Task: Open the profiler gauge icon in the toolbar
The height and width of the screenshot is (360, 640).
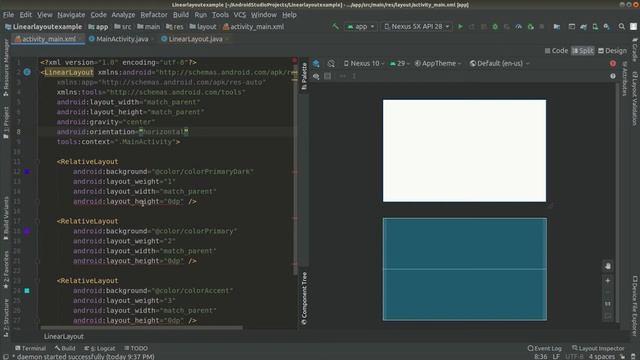Action: pos(518,27)
